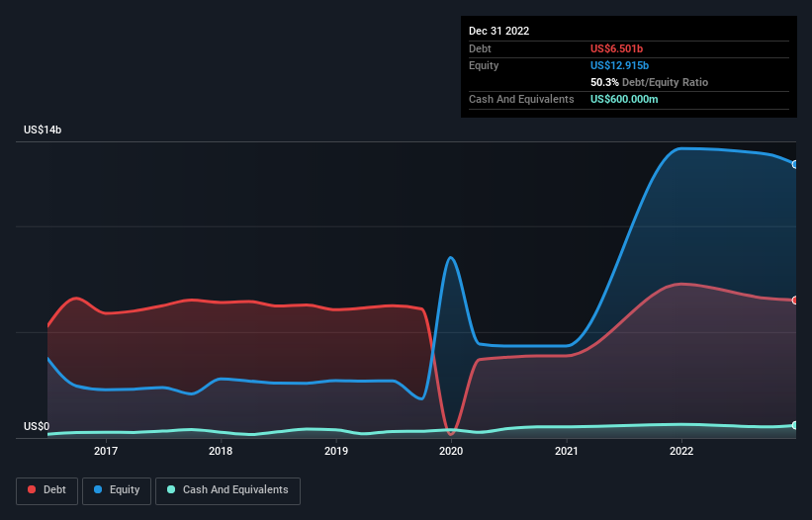The width and height of the screenshot is (812, 520).
Task: Click the US$600.000m cash value
Action: point(624,99)
